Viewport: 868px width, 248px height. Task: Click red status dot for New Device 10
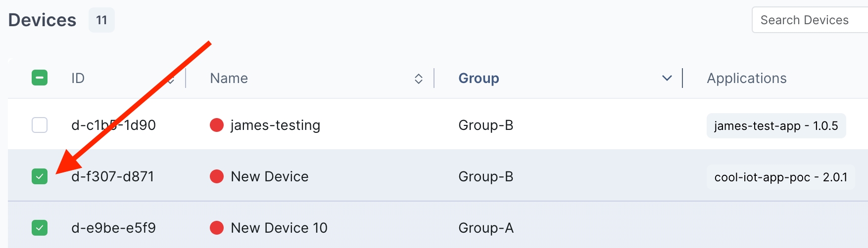point(217,228)
